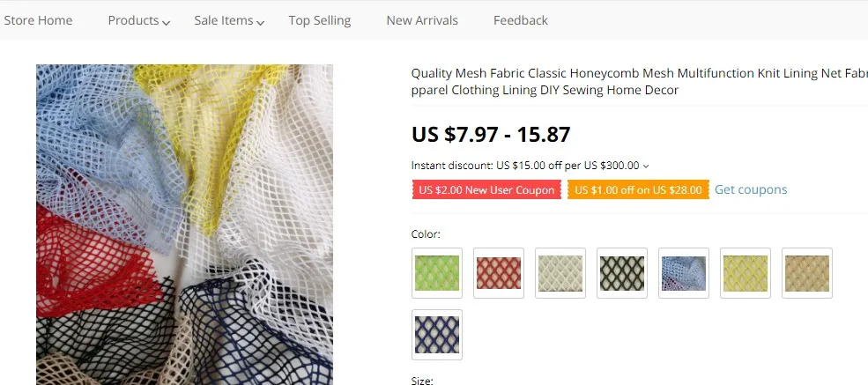Pick the yellow mesh color option
Image resolution: width=868 pixels, height=385 pixels.
(x=746, y=273)
